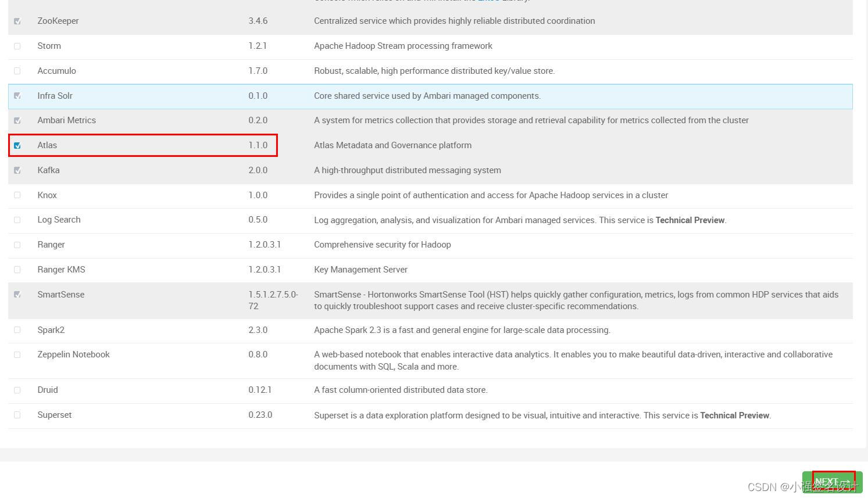Toggle the SmartSense checkbox
The image size is (868, 498).
17,295
